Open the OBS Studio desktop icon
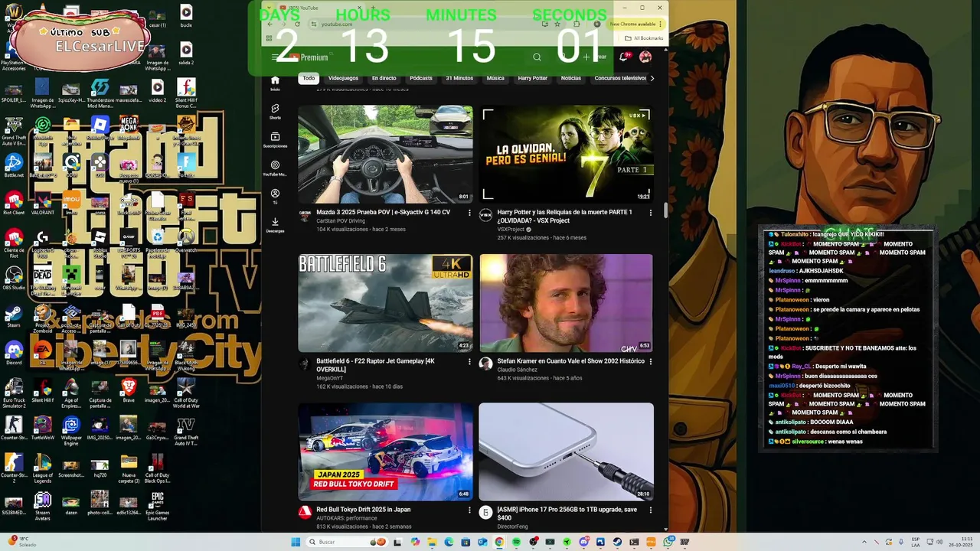980x551 pixels. [x=13, y=279]
